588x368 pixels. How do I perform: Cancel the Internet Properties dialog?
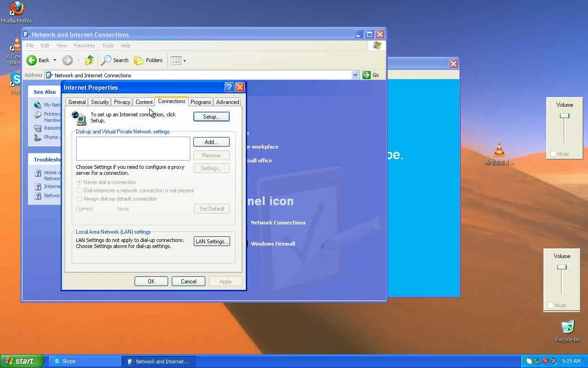[188, 282]
